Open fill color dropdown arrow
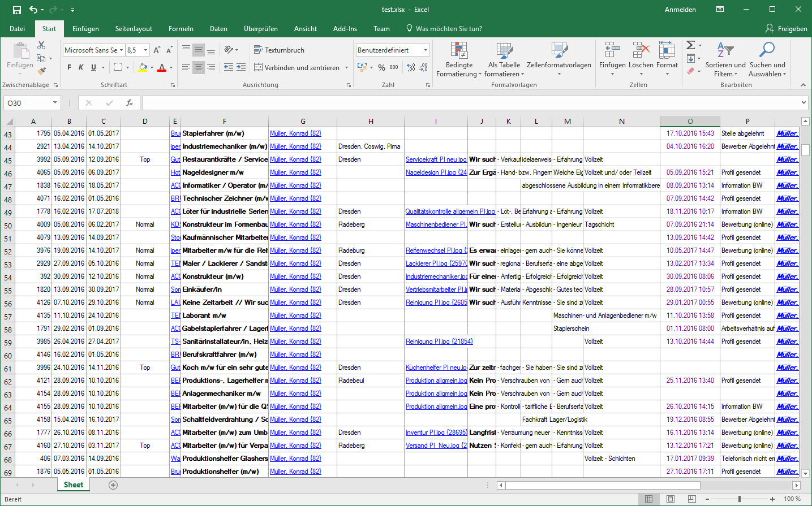 [152, 67]
